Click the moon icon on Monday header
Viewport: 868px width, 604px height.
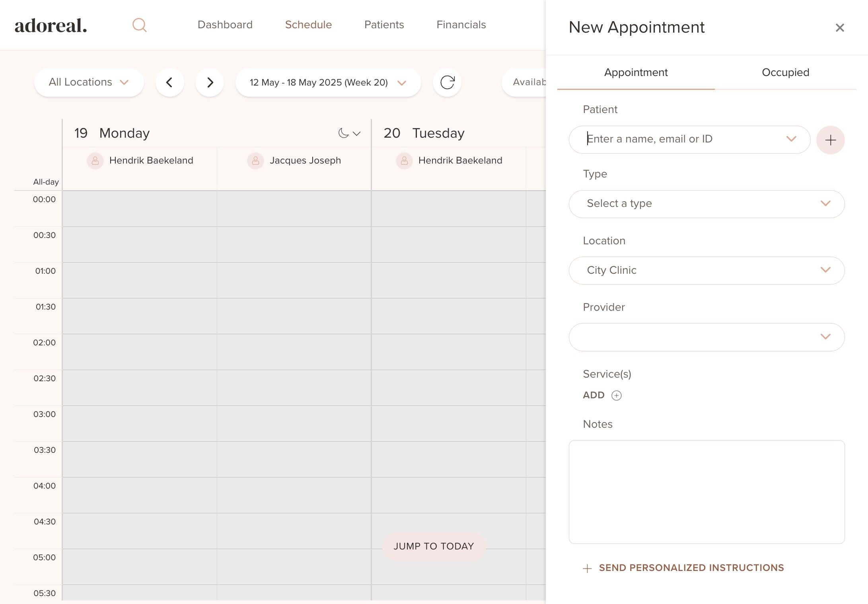click(x=343, y=133)
